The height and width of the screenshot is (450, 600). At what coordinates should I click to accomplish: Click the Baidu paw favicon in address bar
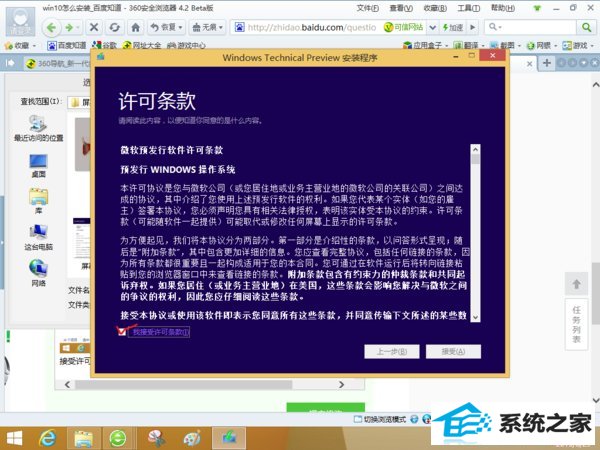coord(239,27)
